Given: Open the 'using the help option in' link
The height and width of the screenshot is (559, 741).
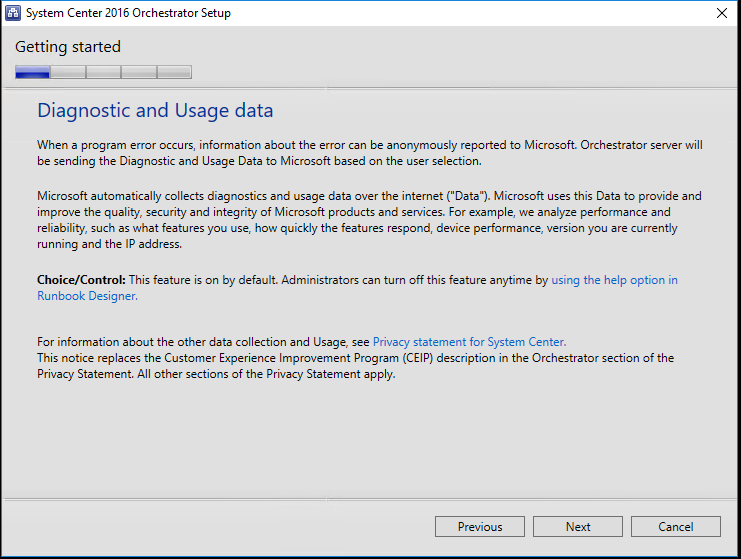Looking at the screenshot, I should pyautogui.click(x=614, y=280).
